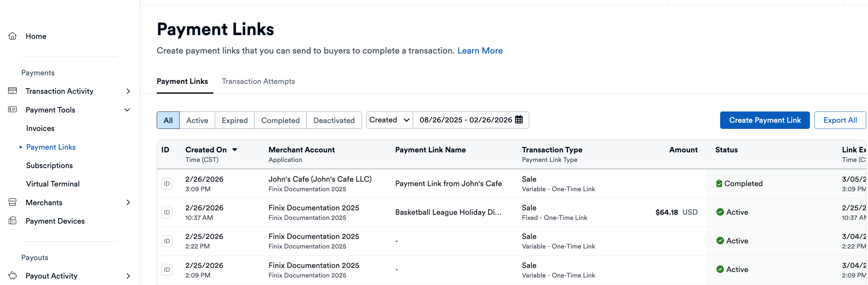This screenshot has height=285, width=868.
Task: Click the Home house icon
Action: point(13,36)
